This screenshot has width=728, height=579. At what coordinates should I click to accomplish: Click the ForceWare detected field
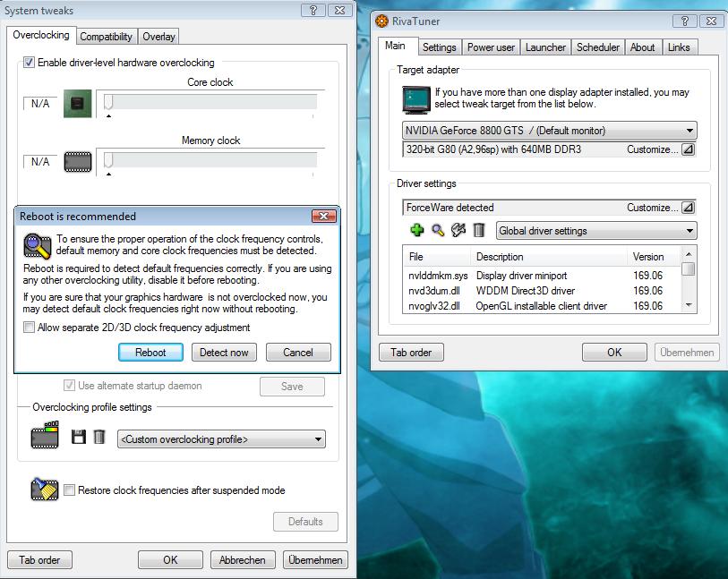coord(550,208)
